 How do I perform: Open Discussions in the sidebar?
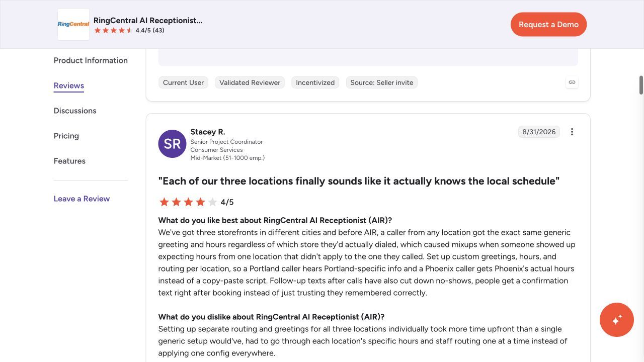click(x=75, y=111)
